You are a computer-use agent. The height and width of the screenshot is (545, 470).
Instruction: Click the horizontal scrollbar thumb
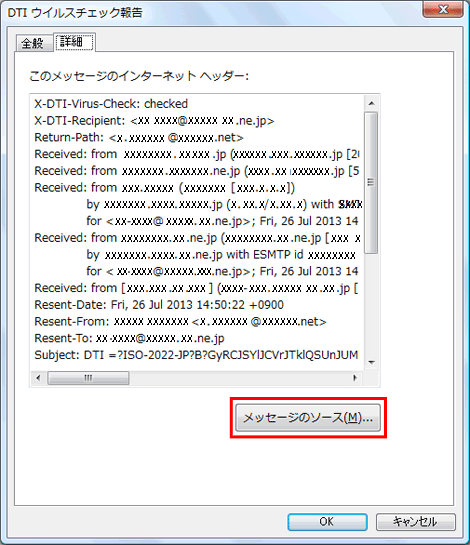click(x=88, y=378)
